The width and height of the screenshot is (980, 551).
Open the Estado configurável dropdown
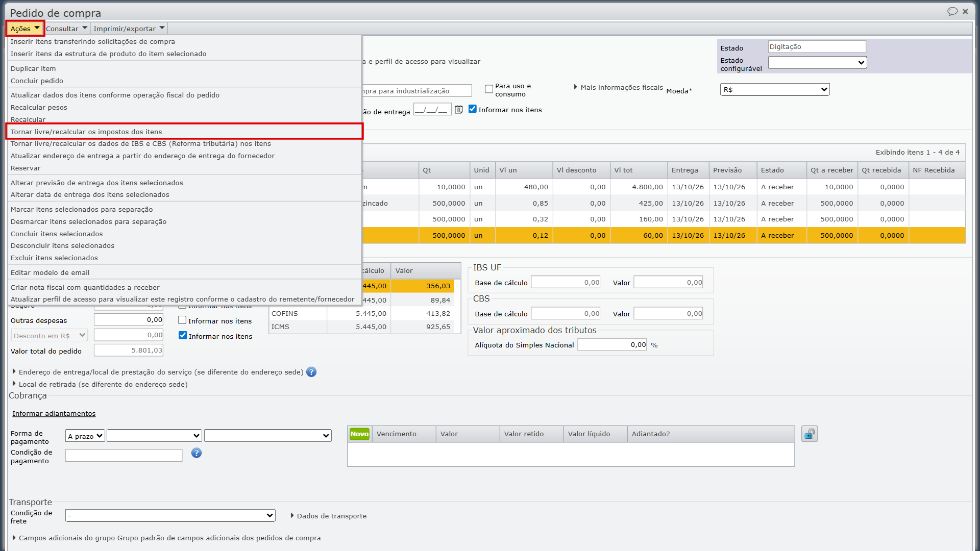(x=817, y=63)
